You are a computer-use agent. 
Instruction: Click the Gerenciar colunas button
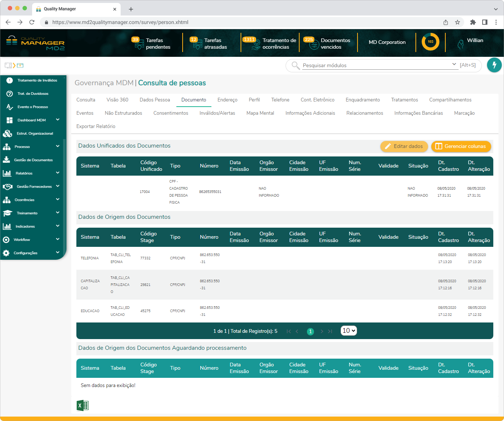click(461, 146)
